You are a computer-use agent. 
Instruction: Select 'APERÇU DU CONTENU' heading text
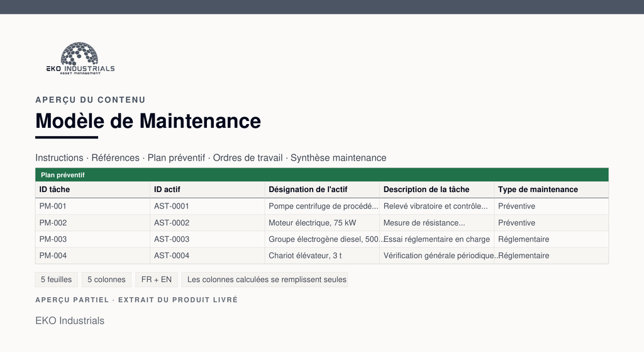[91, 99]
